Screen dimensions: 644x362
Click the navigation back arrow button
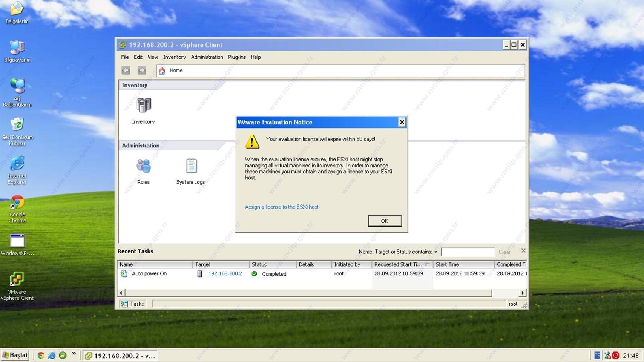pyautogui.click(x=126, y=70)
